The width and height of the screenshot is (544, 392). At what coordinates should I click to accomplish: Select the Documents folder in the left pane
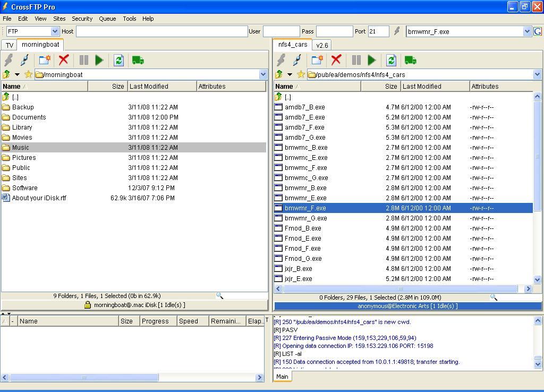29,117
